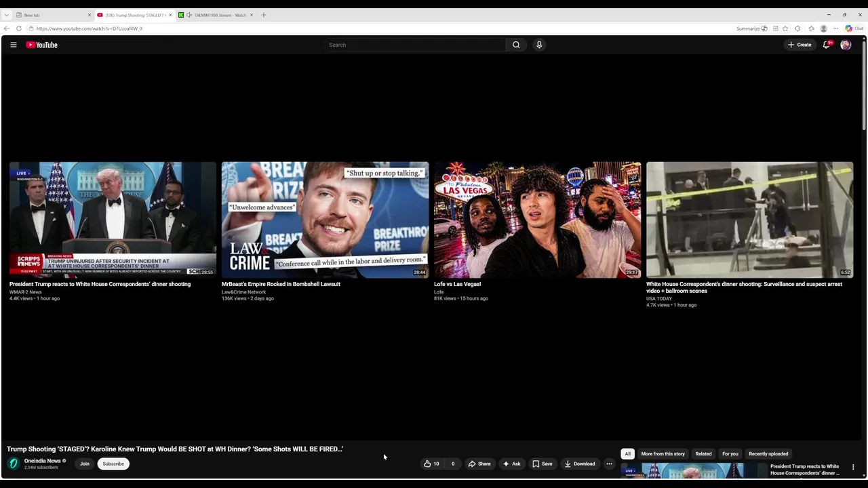Focus the YouTube search field
This screenshot has height=488, width=868.
tap(415, 45)
